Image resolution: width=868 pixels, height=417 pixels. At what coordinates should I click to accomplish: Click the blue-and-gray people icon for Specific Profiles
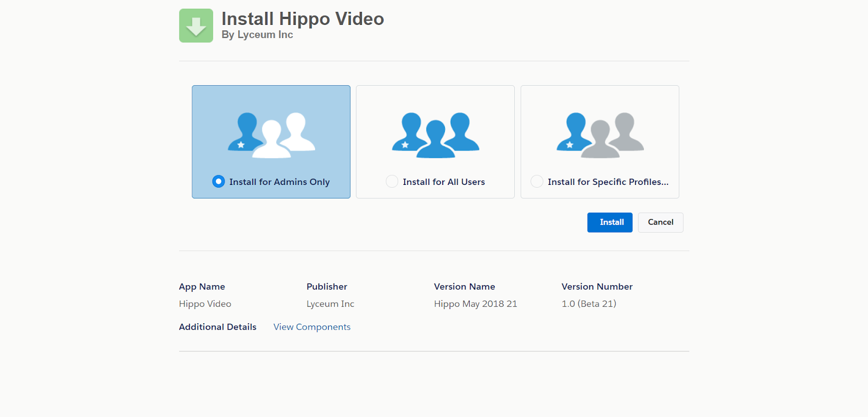(x=600, y=135)
